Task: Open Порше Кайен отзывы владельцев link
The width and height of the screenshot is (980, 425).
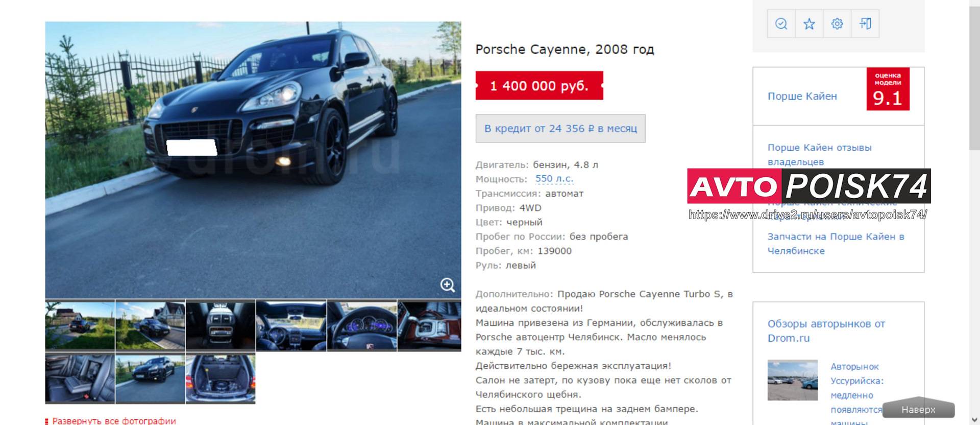Action: (x=820, y=154)
